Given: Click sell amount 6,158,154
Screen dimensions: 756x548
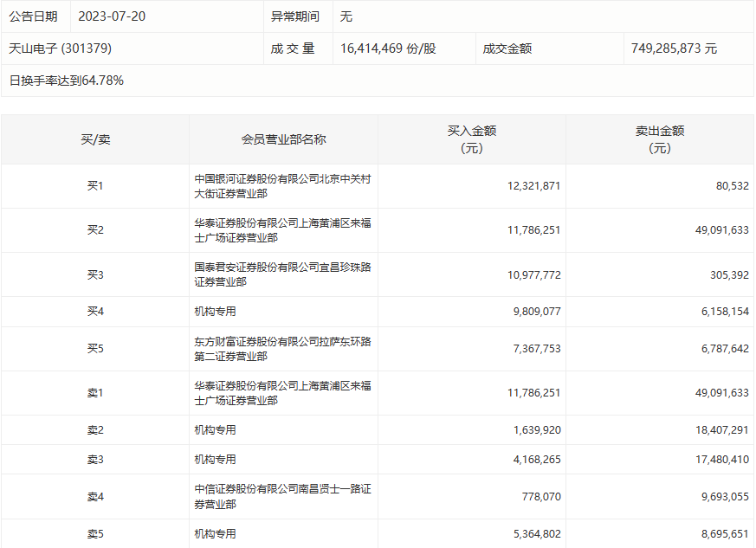Looking at the screenshot, I should point(725,312).
